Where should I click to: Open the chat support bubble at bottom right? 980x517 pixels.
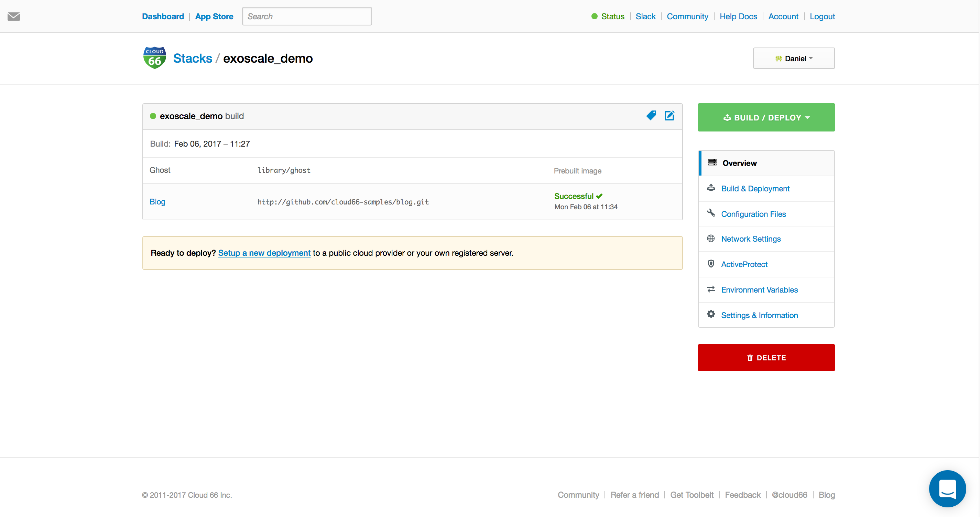tap(947, 489)
